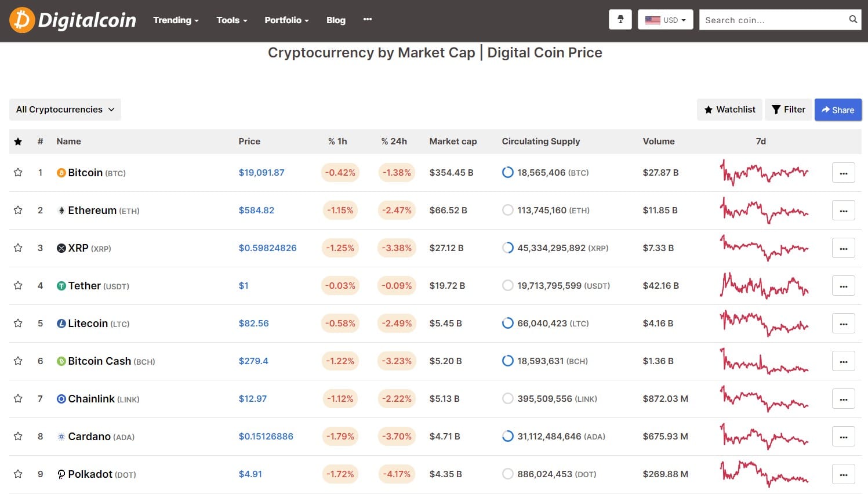Screen dimensions: 868x494
Task: Click Tether volume $42.16 B
Action: [x=660, y=286]
